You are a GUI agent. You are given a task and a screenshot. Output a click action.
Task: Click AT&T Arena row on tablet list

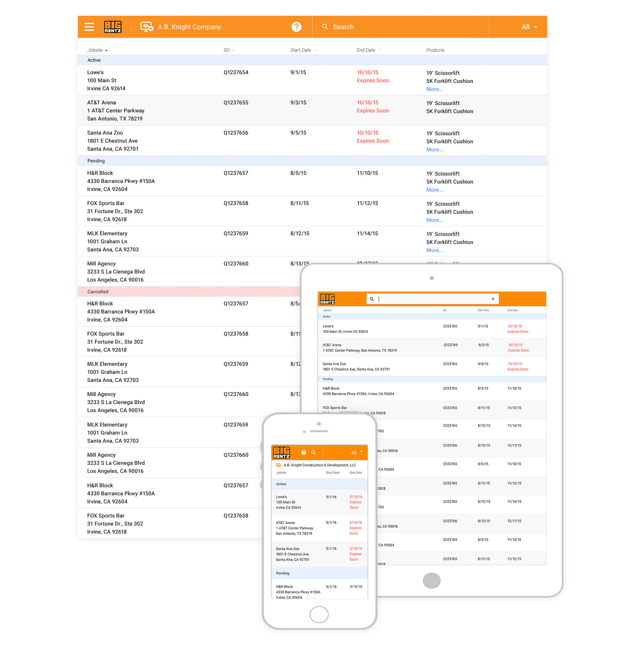tap(432, 348)
